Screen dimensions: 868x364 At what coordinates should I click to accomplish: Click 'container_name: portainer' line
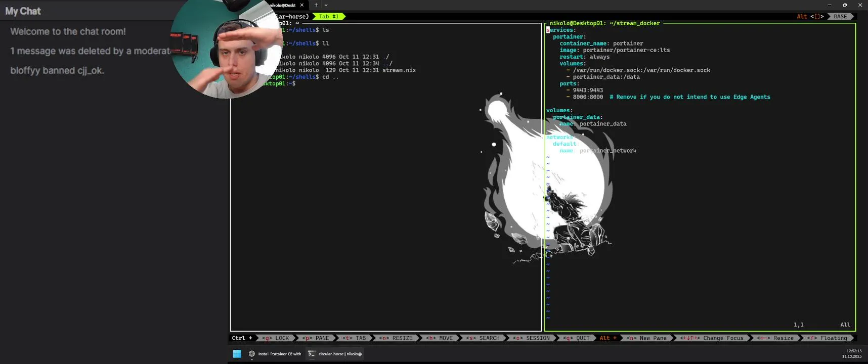(601, 43)
